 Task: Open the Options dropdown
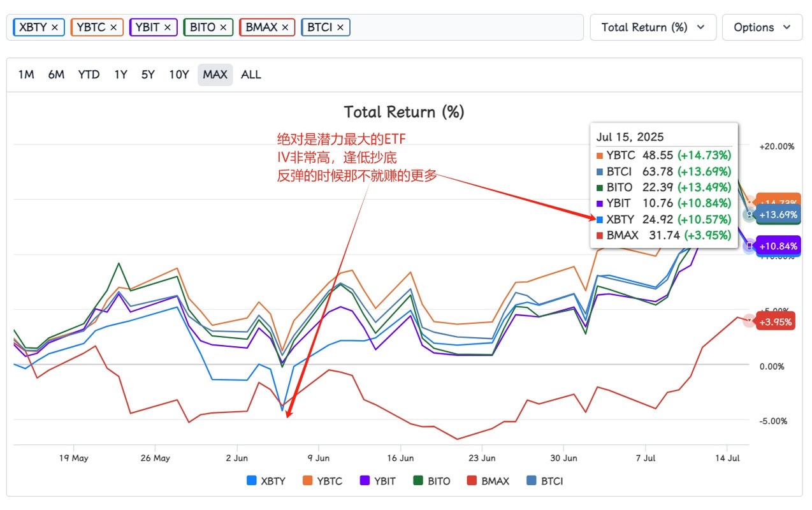762,27
